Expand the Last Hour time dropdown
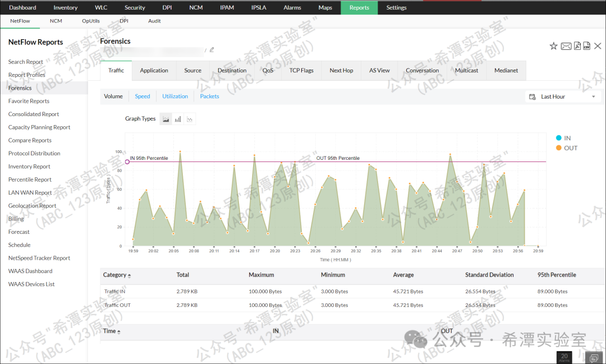Screen dimensions: 606x364 pos(594,96)
